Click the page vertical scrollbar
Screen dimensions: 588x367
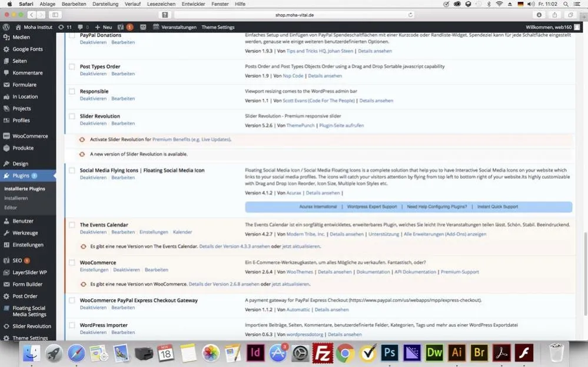click(585, 273)
